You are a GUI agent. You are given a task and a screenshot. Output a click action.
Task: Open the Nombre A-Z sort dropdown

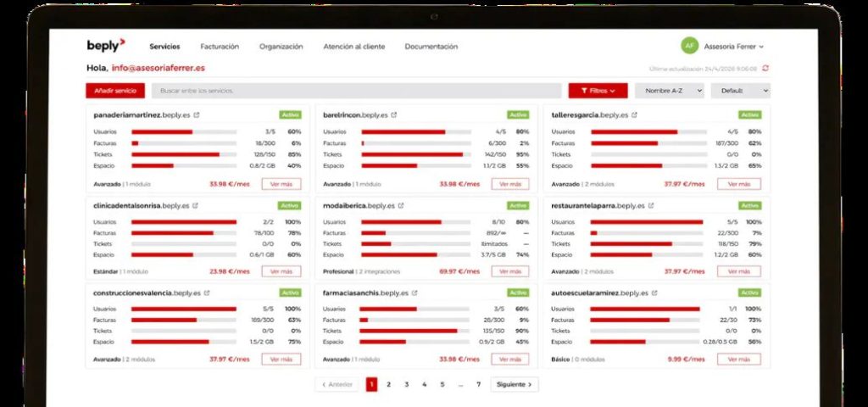click(x=670, y=91)
